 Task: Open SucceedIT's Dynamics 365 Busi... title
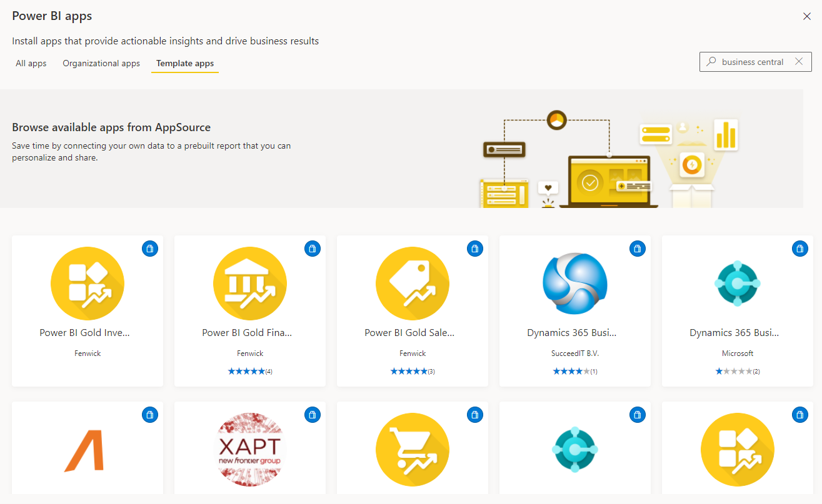tap(573, 333)
